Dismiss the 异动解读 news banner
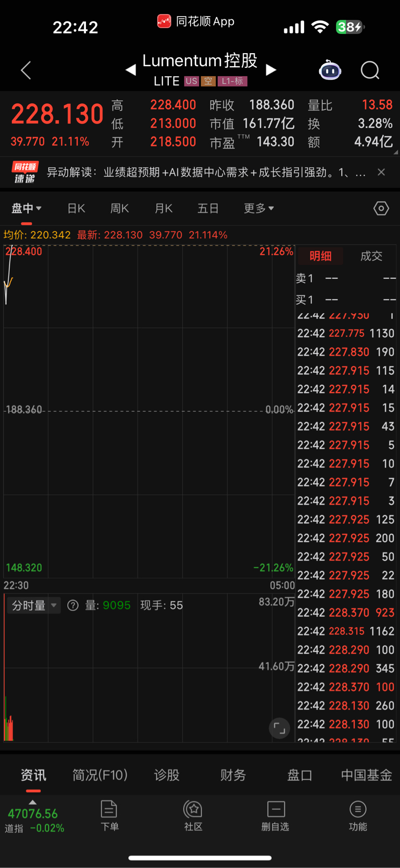The height and width of the screenshot is (868, 400). [x=381, y=172]
